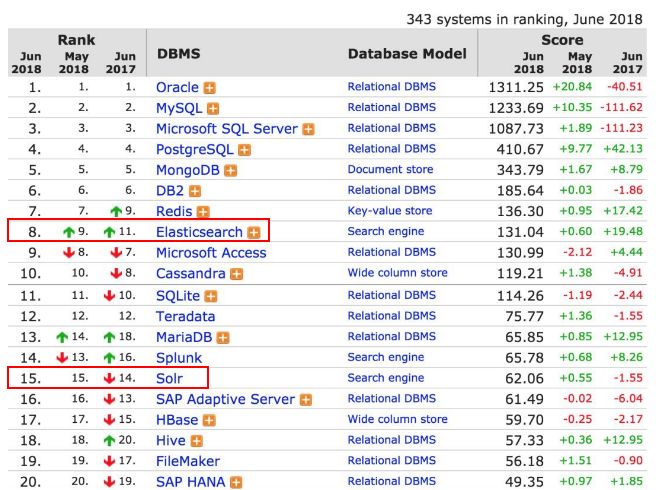Click the Database Model column header
The image size is (656, 490).
(407, 54)
